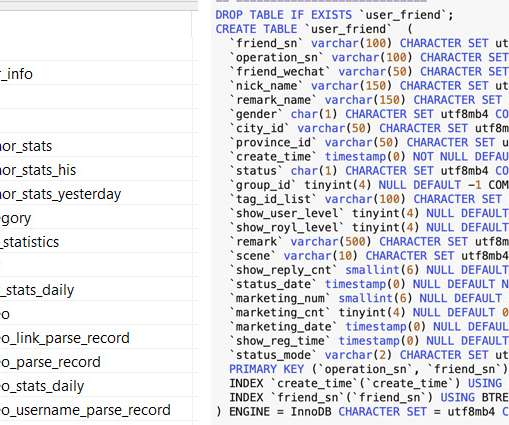Viewport: 509px width, 425px height.
Task: Click the `show_reply_cnt` column definition
Action: pos(369,270)
